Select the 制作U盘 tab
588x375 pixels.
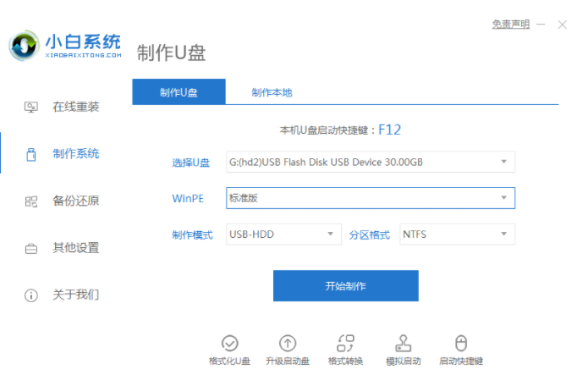coord(179,92)
